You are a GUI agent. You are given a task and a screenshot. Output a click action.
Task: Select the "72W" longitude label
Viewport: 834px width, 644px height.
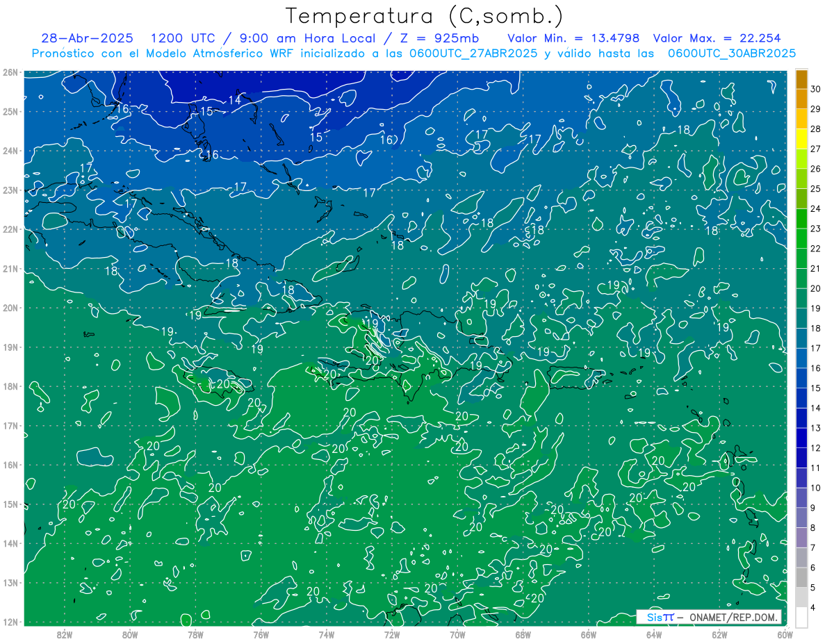392,634
